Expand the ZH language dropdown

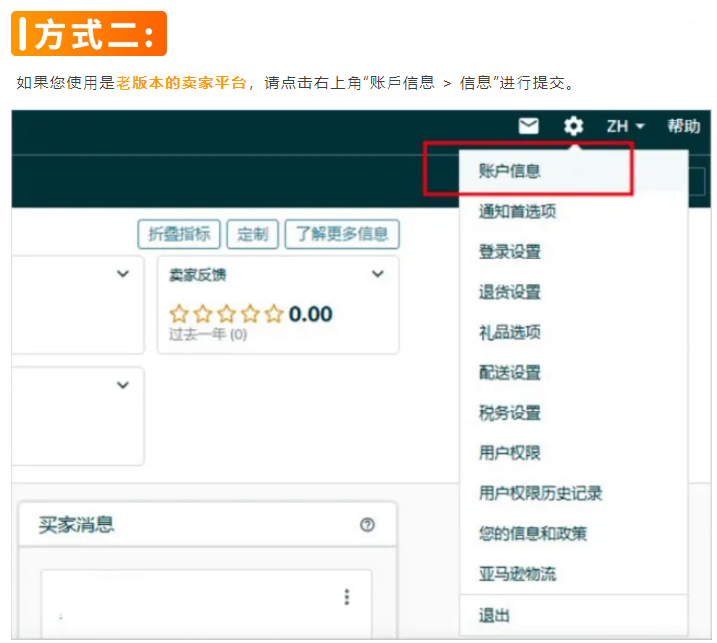(x=625, y=126)
